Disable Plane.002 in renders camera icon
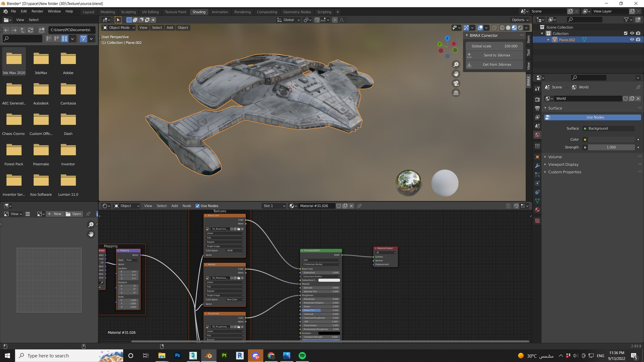The height and width of the screenshot is (362, 644). click(x=638, y=40)
